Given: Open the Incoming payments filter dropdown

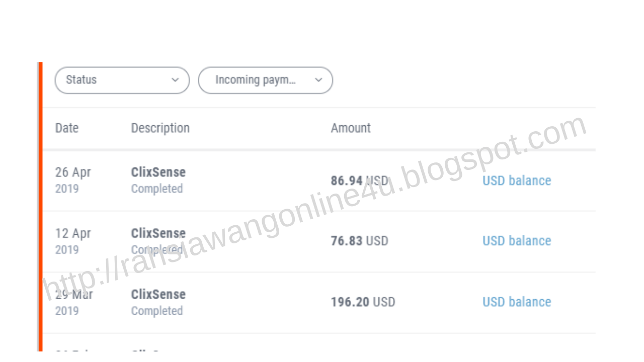Looking at the screenshot, I should click(266, 80).
